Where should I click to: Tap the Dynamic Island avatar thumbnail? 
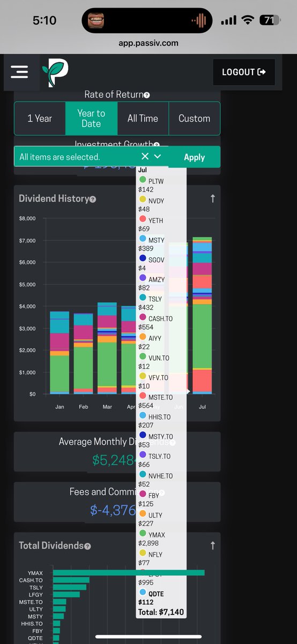(96, 20)
